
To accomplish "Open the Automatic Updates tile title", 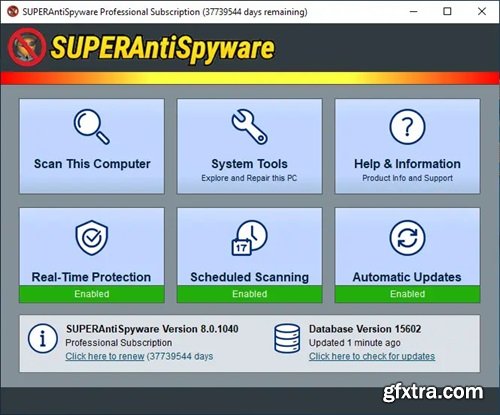I will tap(407, 277).
